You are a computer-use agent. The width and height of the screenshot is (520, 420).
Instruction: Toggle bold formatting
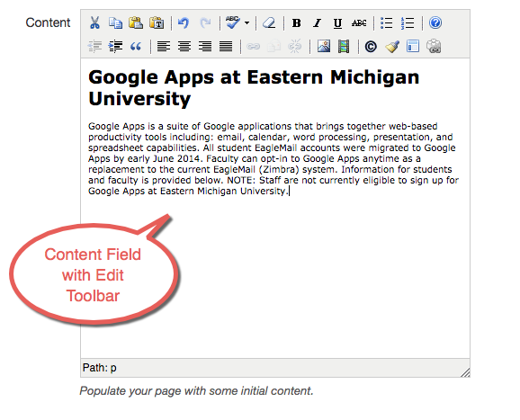point(297,23)
